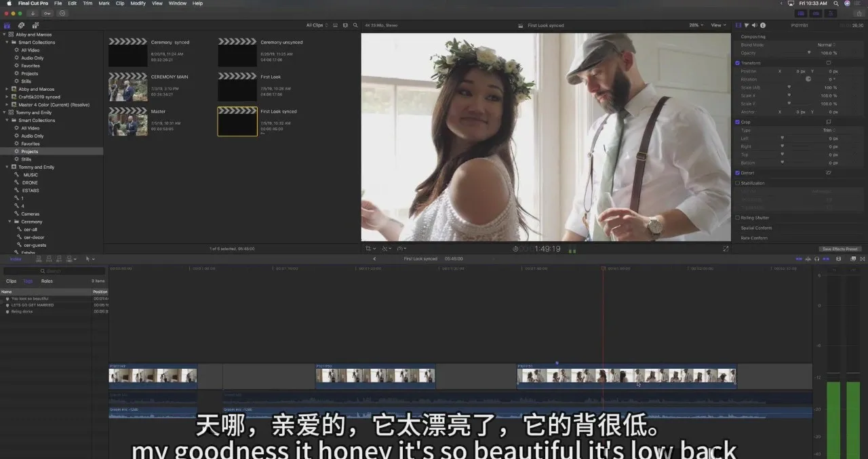Toggle viewer fullscreen arrows icon
Viewport: 868px width, 459px height.
point(726,249)
